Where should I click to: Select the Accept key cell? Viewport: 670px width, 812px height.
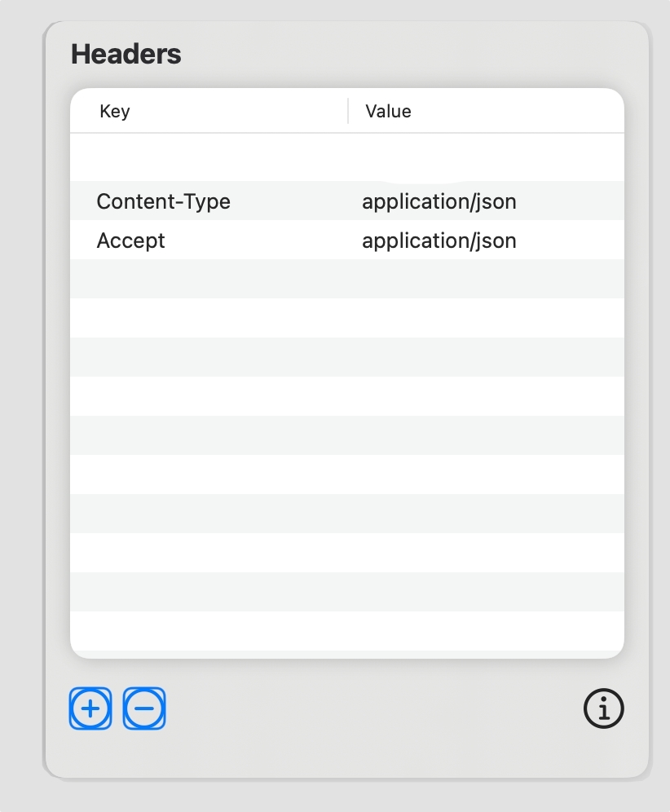point(130,241)
